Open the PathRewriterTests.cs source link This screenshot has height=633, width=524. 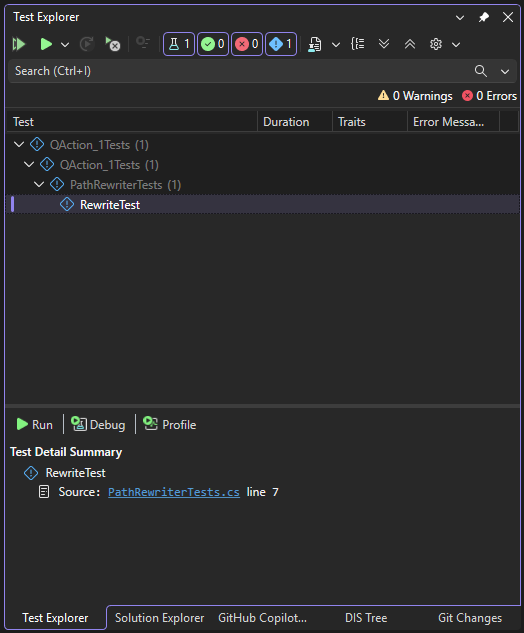[174, 492]
